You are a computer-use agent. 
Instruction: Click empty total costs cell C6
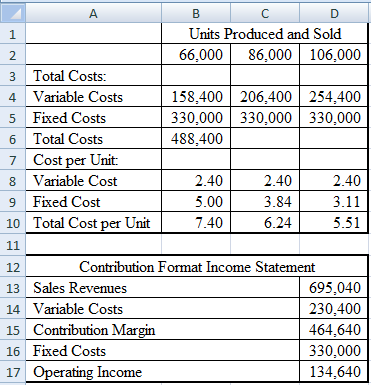tap(265, 139)
